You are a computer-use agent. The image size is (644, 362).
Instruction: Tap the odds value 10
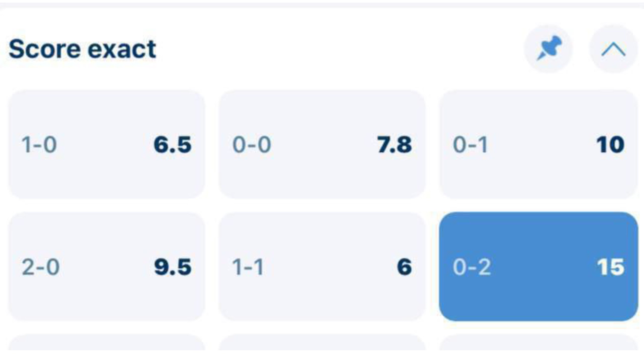[x=611, y=145]
